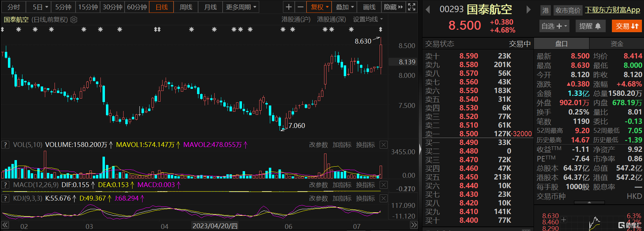The image size is (644, 231).
Task: Switch to the 分时 chart tab
Action: pos(14,7)
